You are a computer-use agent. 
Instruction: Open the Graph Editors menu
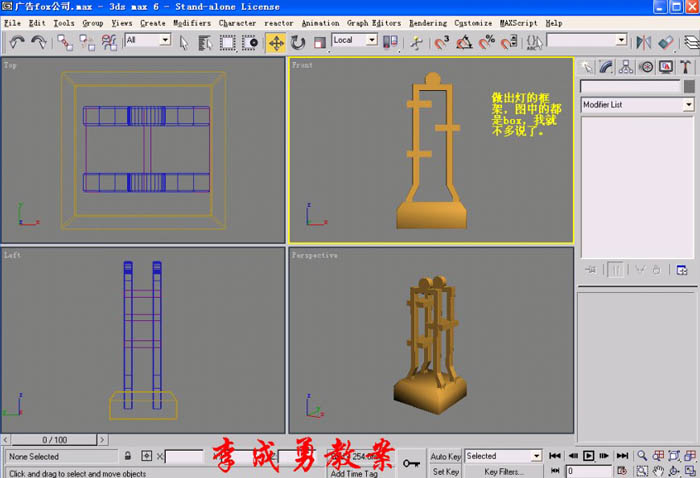click(x=374, y=23)
